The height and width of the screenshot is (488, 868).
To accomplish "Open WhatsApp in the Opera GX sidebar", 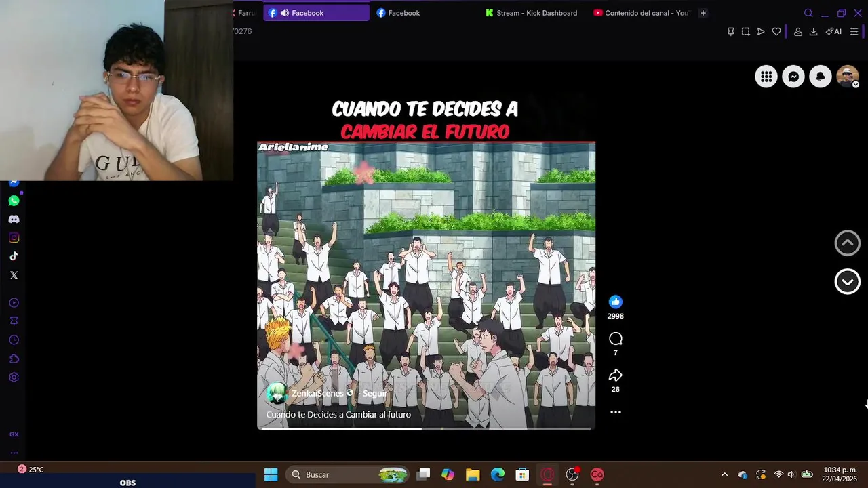I will (14, 201).
